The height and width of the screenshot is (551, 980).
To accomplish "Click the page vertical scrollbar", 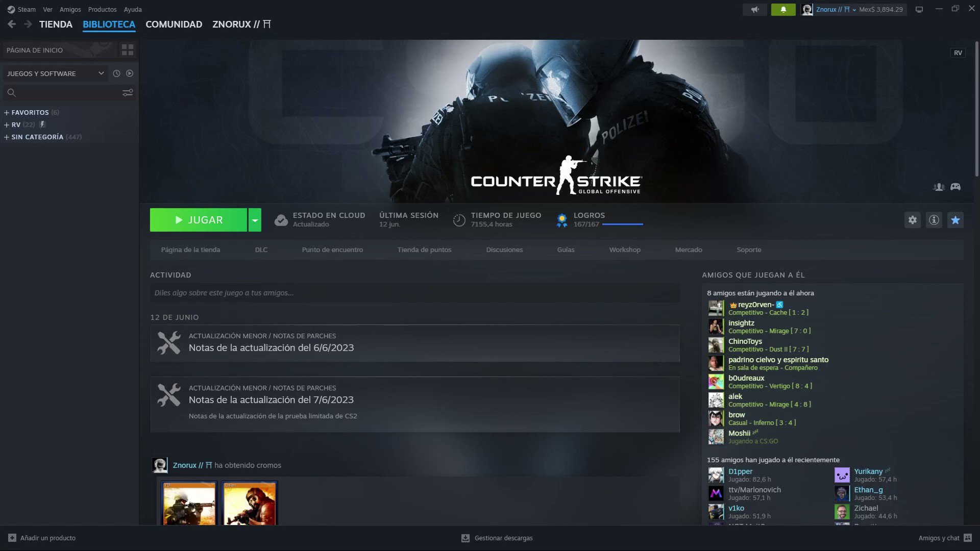I will click(x=976, y=110).
